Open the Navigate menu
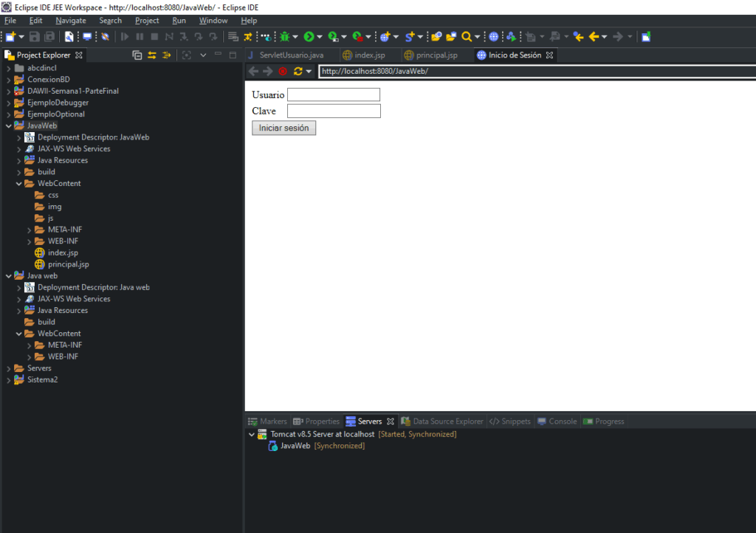Viewport: 756px width, 533px height. coord(70,21)
